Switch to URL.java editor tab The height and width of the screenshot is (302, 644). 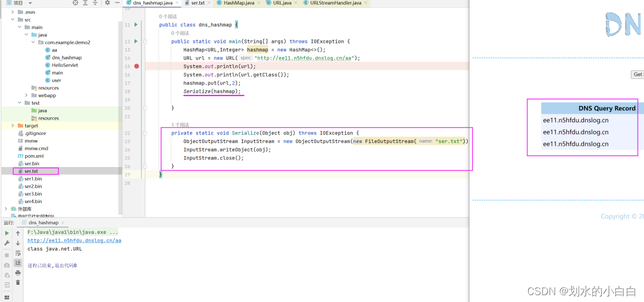coord(281,3)
